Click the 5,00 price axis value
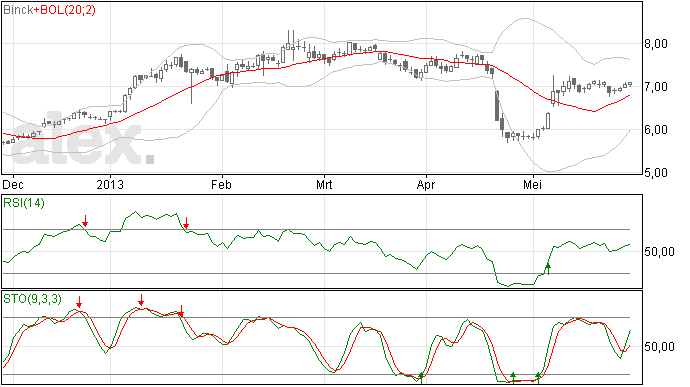Image resolution: width=690 pixels, height=387 pixels. pyautogui.click(x=656, y=173)
